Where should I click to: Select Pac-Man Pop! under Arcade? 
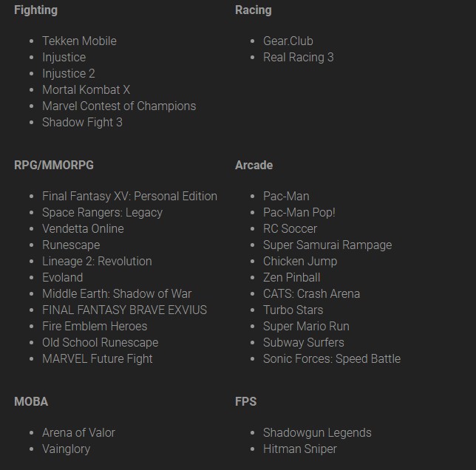(299, 212)
